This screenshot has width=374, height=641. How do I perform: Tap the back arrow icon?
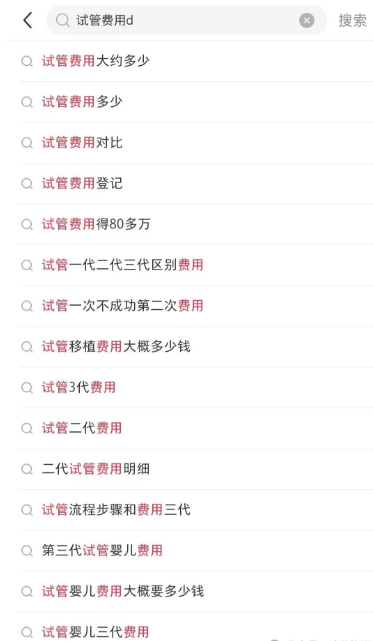(28, 20)
